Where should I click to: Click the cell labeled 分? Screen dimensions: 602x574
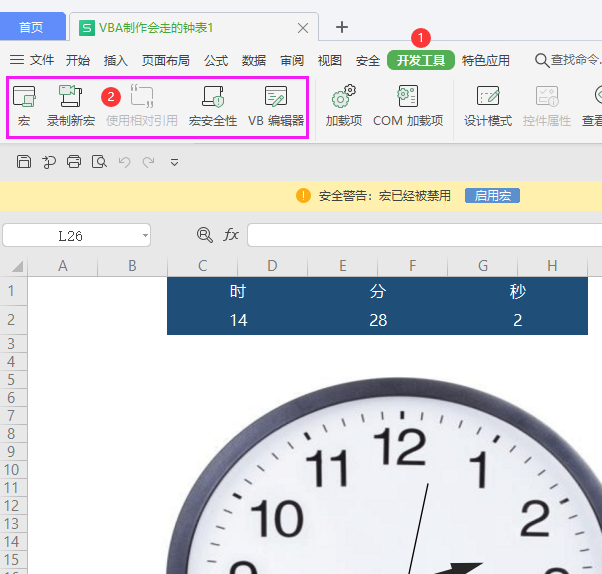[x=378, y=291]
